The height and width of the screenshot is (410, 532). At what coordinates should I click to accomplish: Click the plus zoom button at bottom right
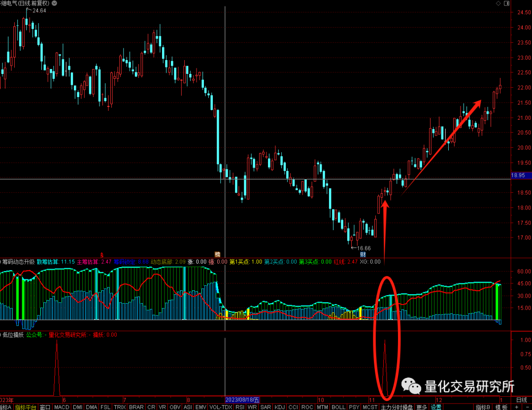(x=517, y=407)
